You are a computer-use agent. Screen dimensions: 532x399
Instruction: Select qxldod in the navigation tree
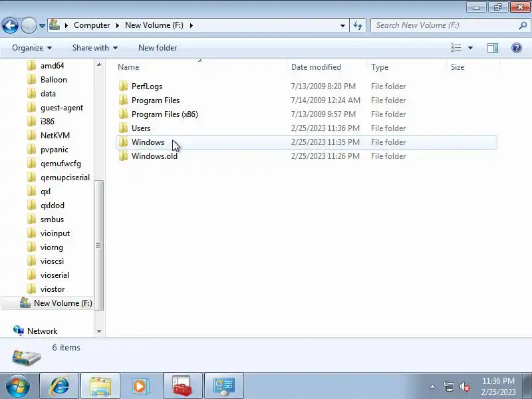[53, 205]
